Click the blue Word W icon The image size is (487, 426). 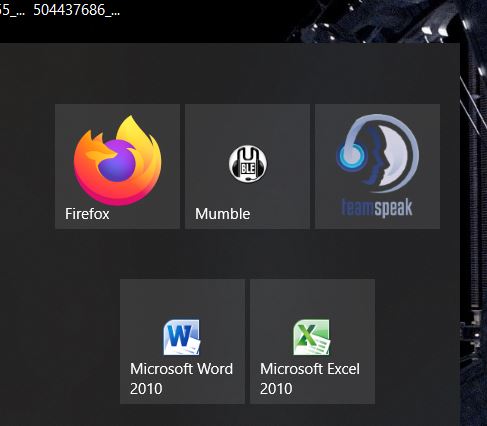182,337
